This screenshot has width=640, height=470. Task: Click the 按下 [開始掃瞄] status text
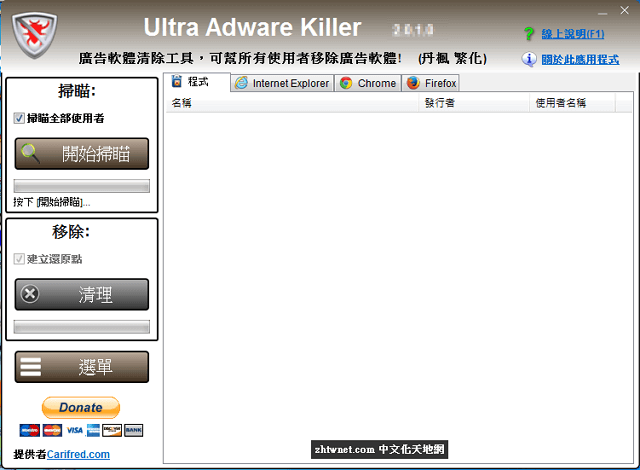pos(51,202)
